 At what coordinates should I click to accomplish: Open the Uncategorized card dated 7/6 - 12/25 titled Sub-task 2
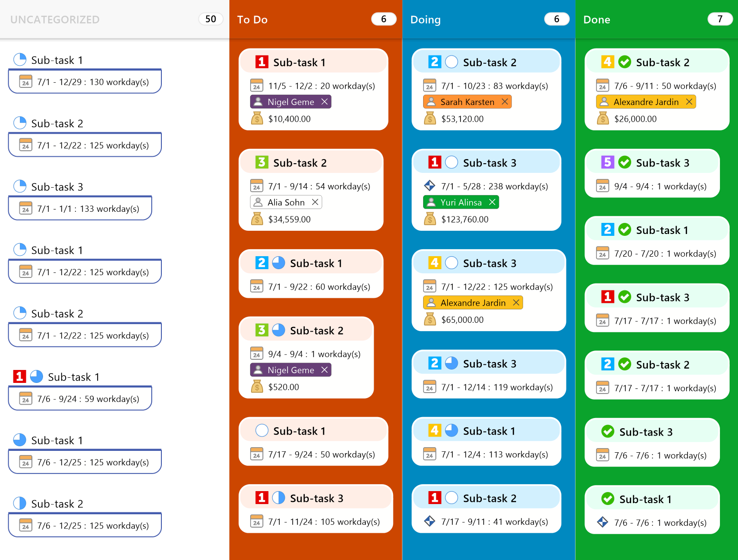(x=85, y=516)
